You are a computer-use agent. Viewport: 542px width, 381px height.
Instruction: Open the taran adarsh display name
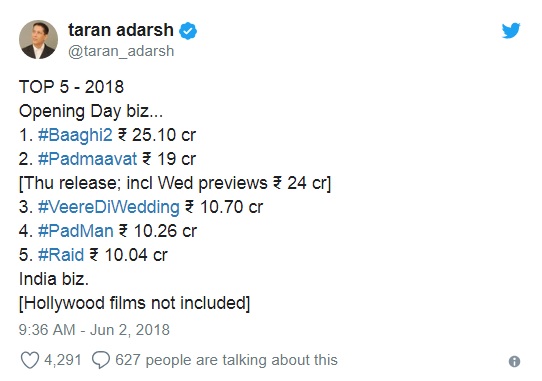[x=121, y=30]
